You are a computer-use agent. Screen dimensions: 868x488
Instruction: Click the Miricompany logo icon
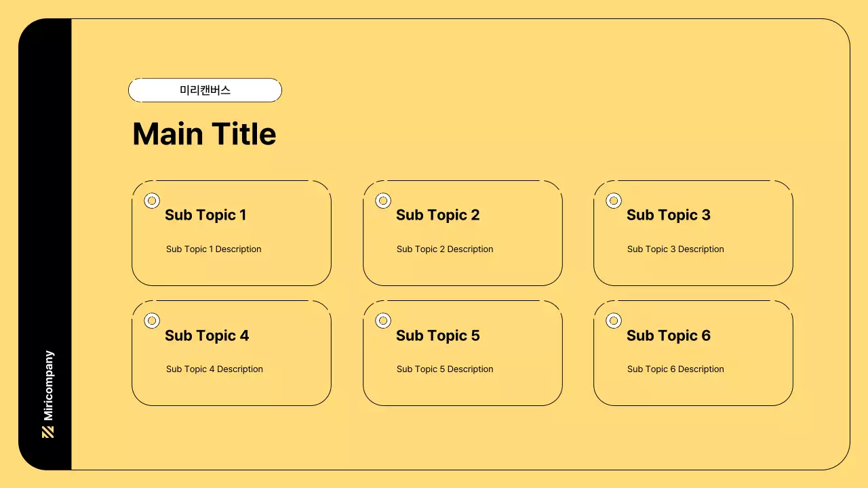[x=47, y=432]
